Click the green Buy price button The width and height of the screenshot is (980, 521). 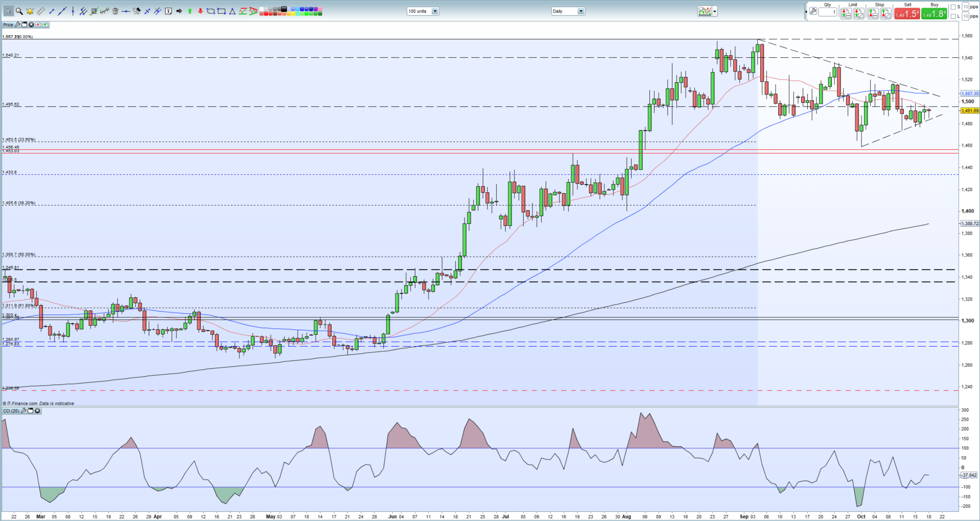(x=934, y=14)
